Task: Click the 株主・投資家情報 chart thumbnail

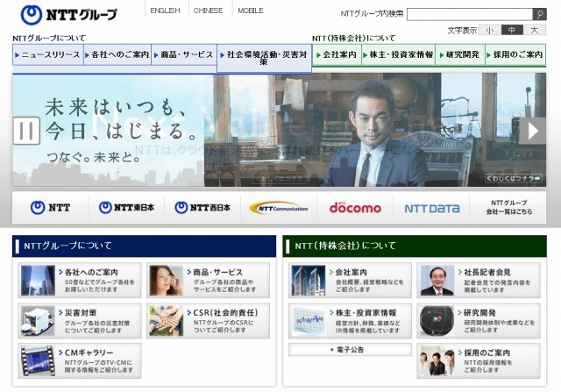Action: 309,321
